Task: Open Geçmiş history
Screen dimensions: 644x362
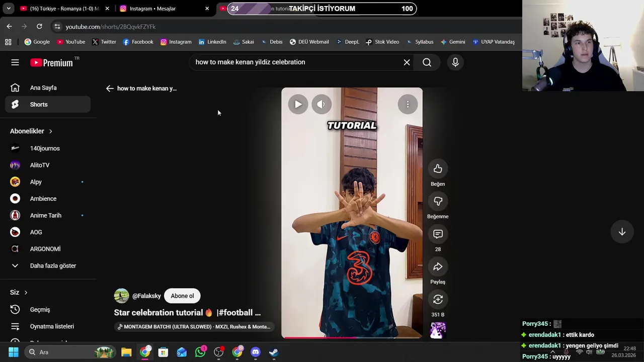Action: pos(48,310)
